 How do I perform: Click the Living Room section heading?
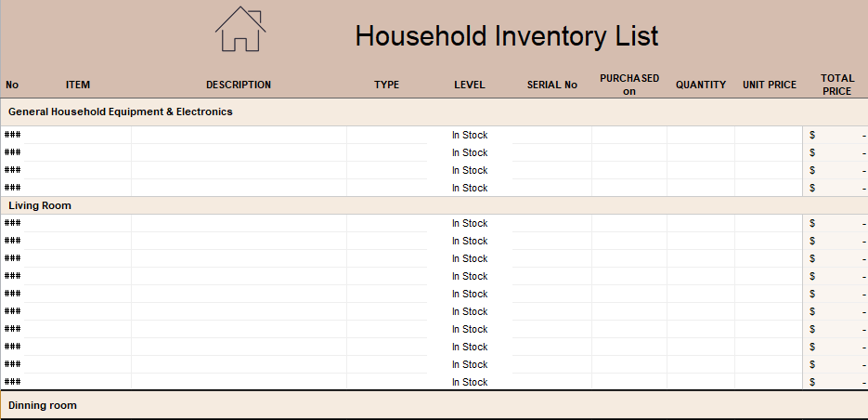40,205
